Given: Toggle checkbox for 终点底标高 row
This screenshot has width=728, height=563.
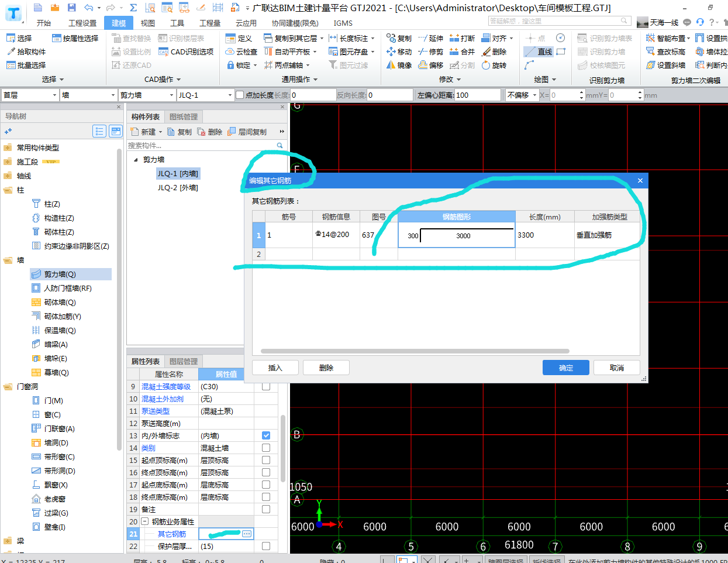Looking at the screenshot, I should coord(266,497).
